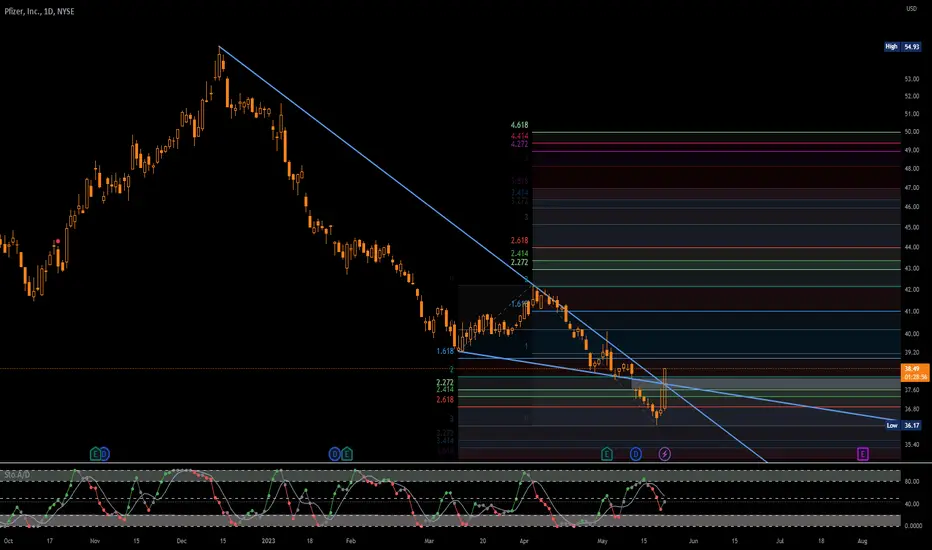Select the horizontal blue Fibonacci line at 41.00
The image size is (932, 550).
point(716,312)
